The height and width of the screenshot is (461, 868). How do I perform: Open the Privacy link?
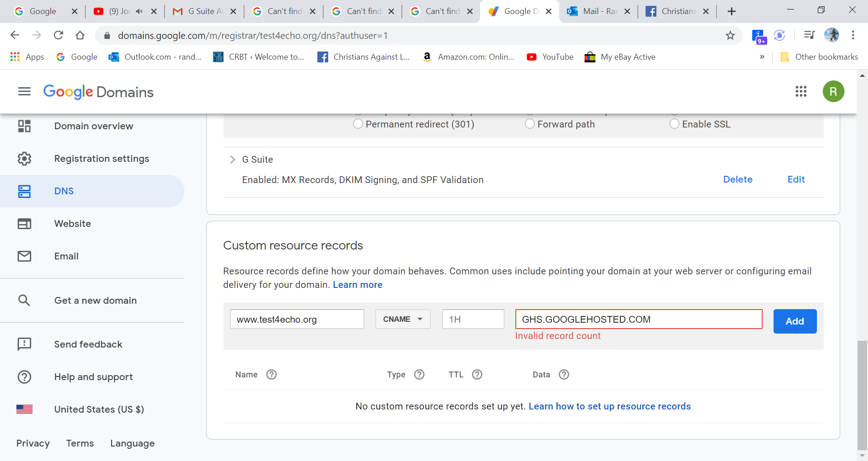tap(33, 443)
